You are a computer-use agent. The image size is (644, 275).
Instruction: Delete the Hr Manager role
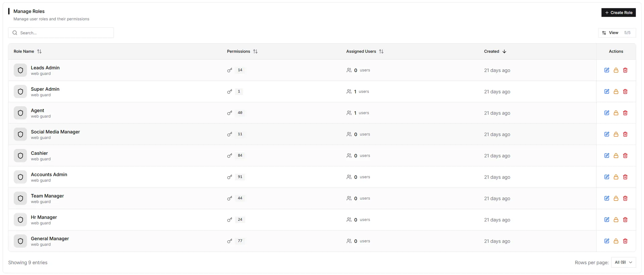point(625,220)
